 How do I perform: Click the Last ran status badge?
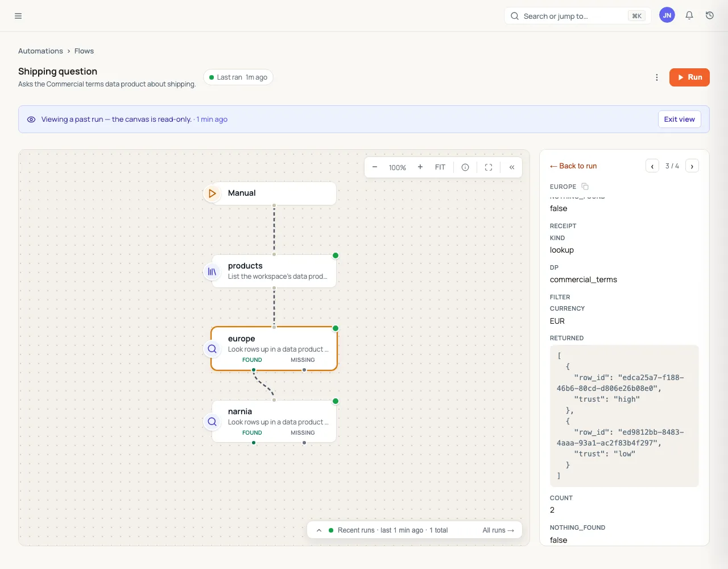point(238,77)
